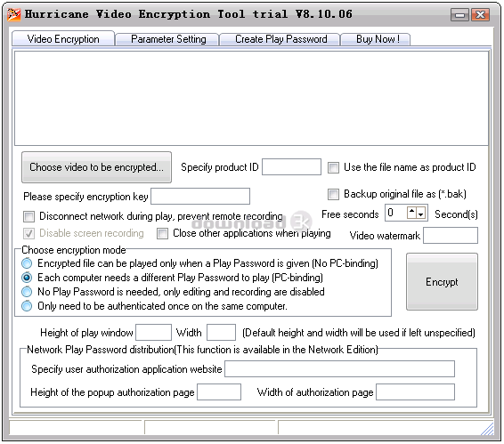Click Width of authorization page field

click(x=415, y=392)
